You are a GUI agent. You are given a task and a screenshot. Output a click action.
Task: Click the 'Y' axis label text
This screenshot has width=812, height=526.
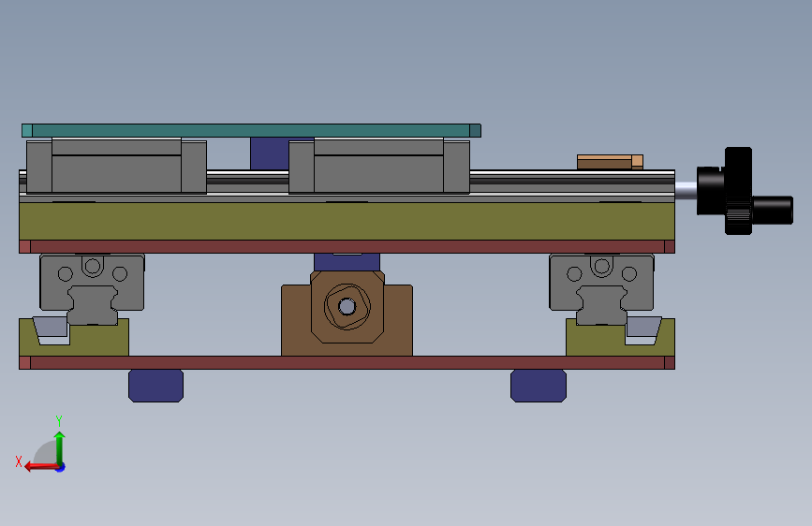pyautogui.click(x=59, y=420)
